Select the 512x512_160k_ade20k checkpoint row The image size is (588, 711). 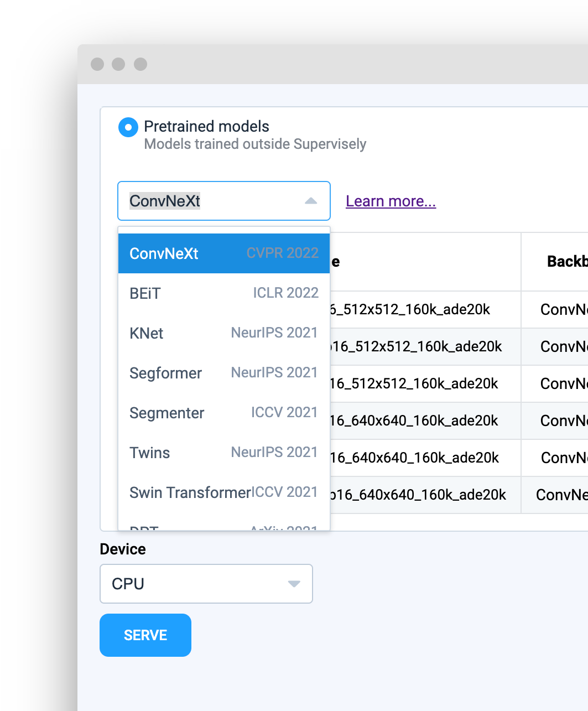click(x=431, y=310)
